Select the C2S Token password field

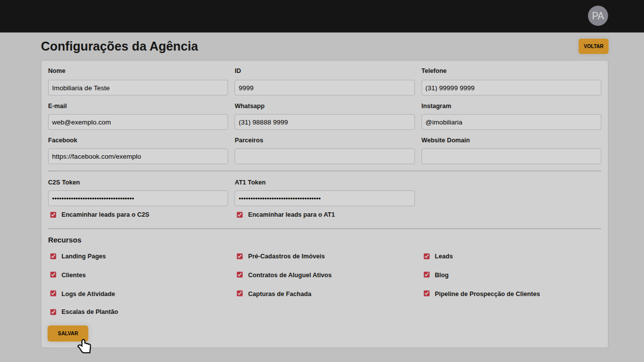tap(138, 198)
